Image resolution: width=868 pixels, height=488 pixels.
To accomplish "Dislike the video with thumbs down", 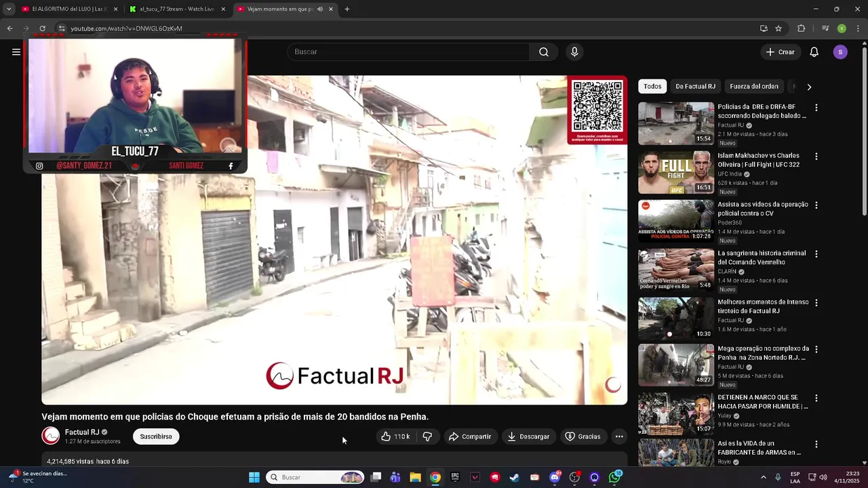I will pyautogui.click(x=427, y=436).
